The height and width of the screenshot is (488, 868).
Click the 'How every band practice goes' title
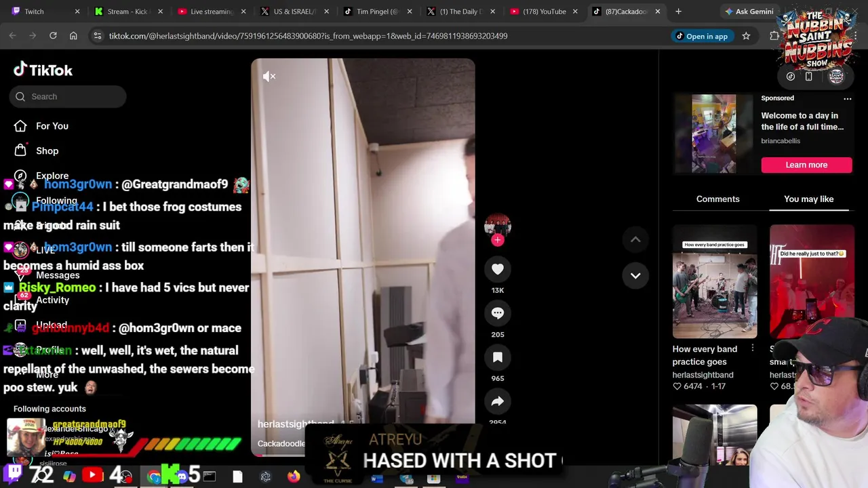pos(705,355)
